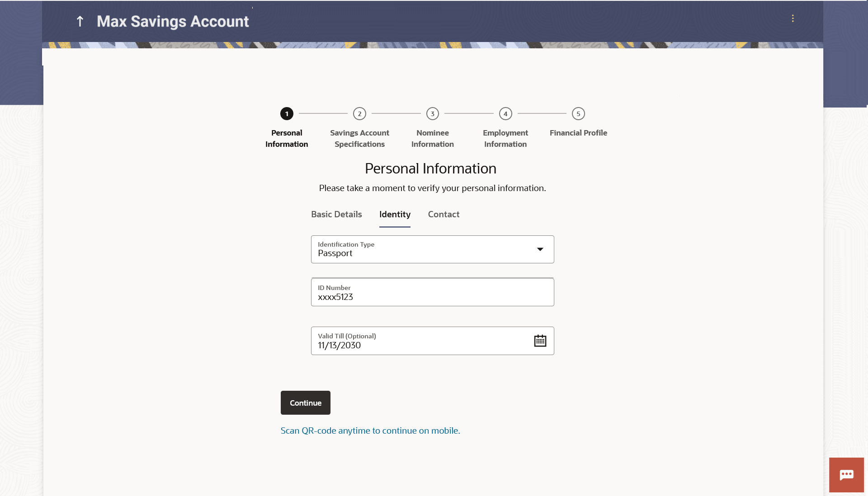Select step 1 Personal Information circle
868x496 pixels.
tap(287, 114)
